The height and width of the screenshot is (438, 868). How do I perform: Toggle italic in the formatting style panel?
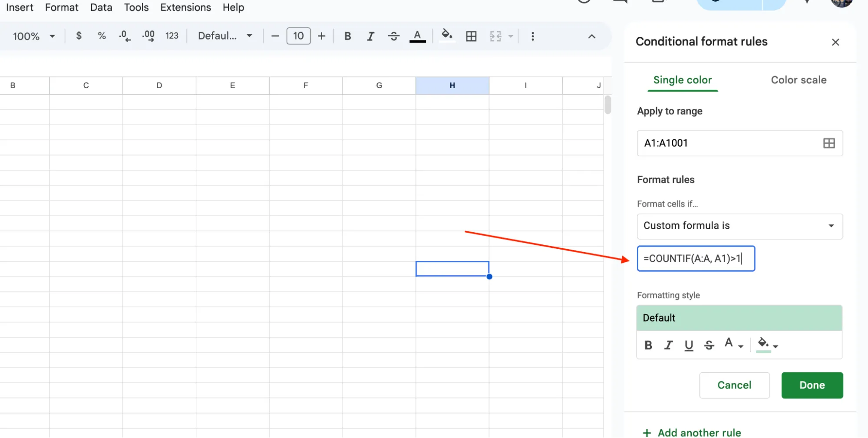(x=668, y=345)
